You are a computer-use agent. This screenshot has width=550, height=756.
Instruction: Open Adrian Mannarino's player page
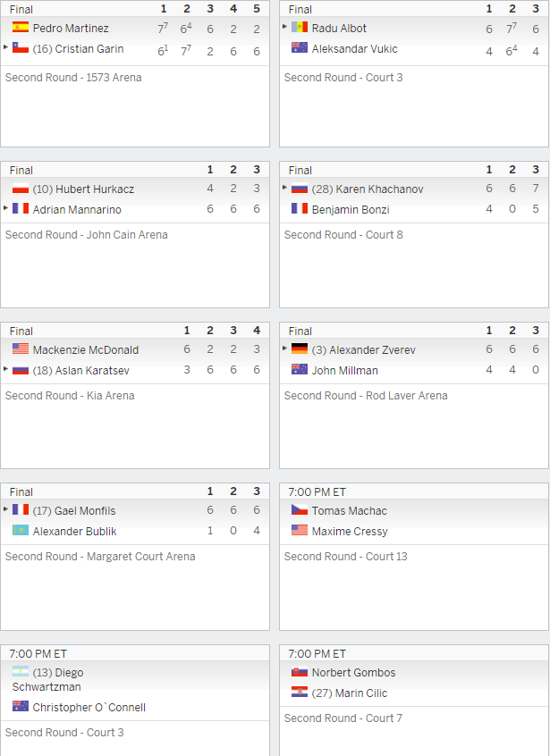(77, 210)
